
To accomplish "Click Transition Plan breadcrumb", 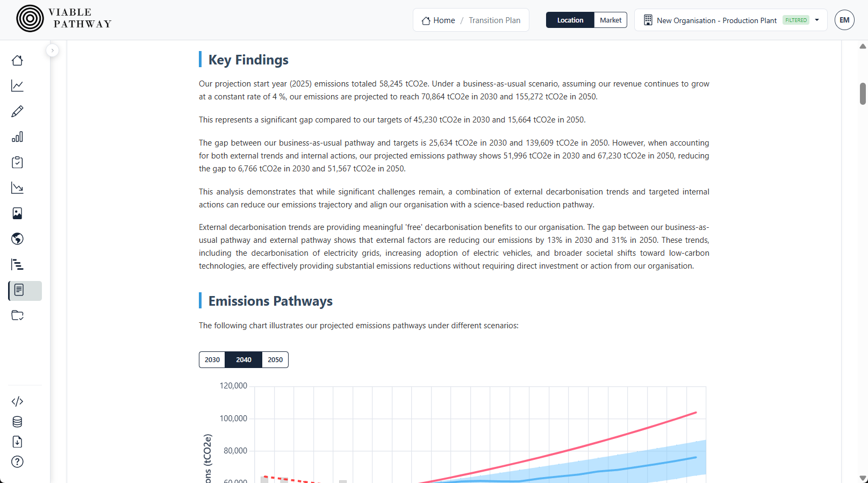I will pyautogui.click(x=494, y=20).
